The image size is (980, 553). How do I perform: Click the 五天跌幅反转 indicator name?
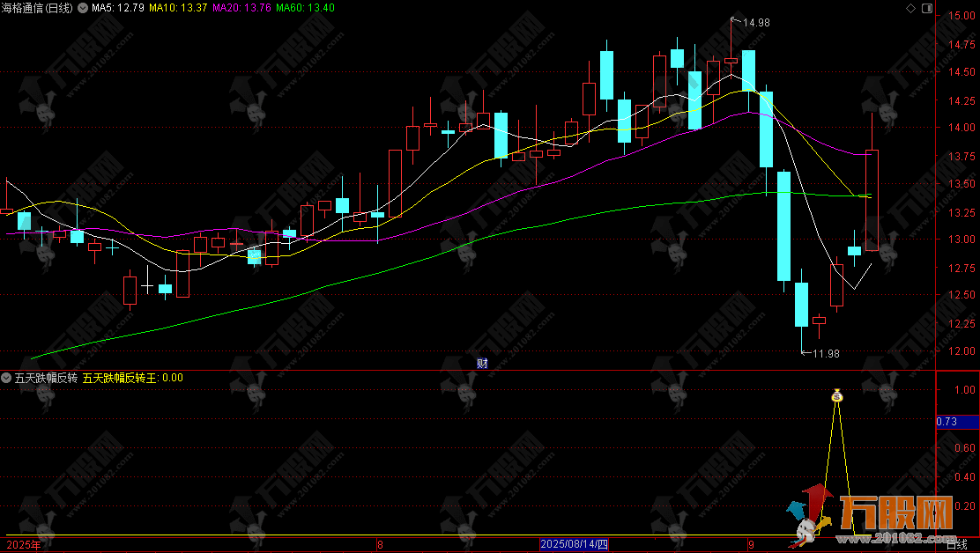click(46, 378)
